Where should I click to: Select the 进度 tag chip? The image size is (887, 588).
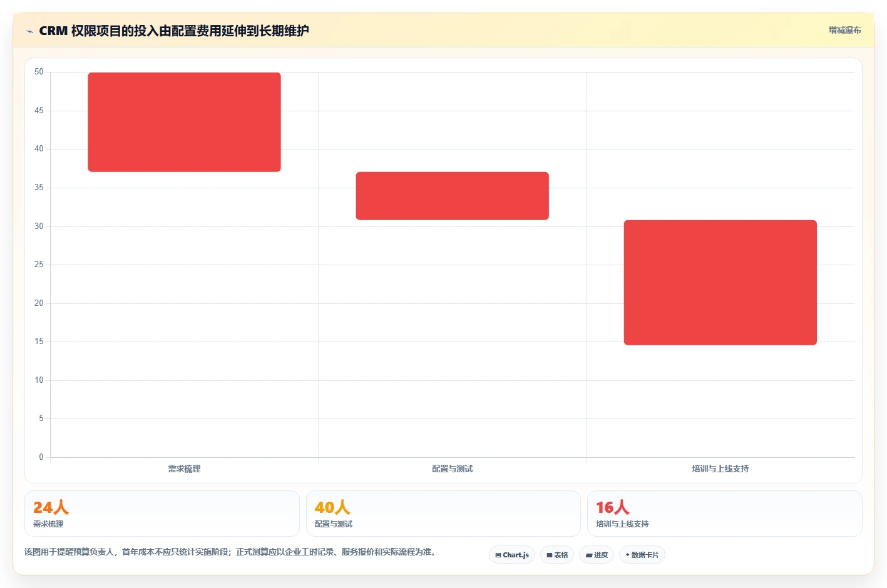(597, 555)
